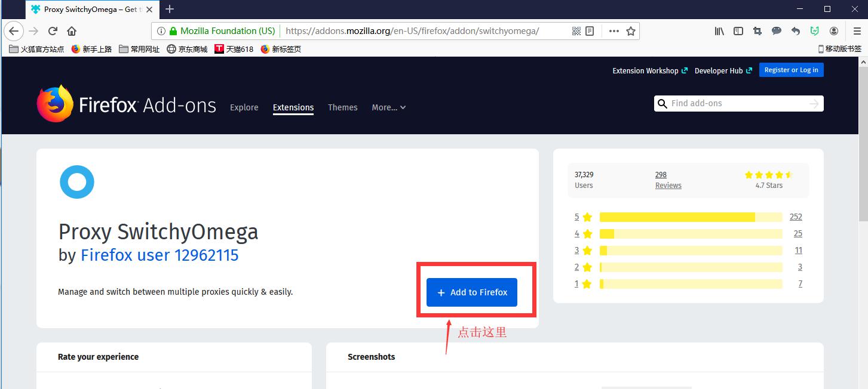Focus the Find add-ons search field
The height and width of the screenshot is (389, 868).
coord(739,104)
